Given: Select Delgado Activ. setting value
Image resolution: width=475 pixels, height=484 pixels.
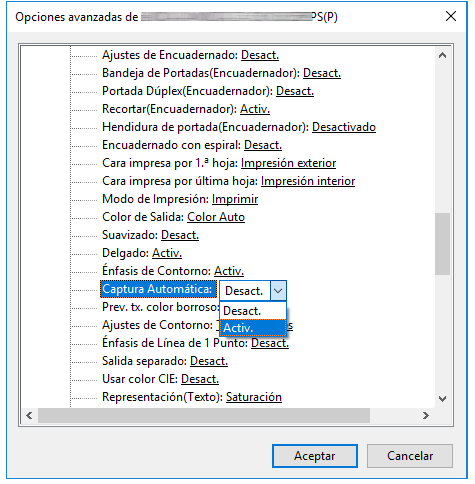Looking at the screenshot, I should pyautogui.click(x=167, y=253).
